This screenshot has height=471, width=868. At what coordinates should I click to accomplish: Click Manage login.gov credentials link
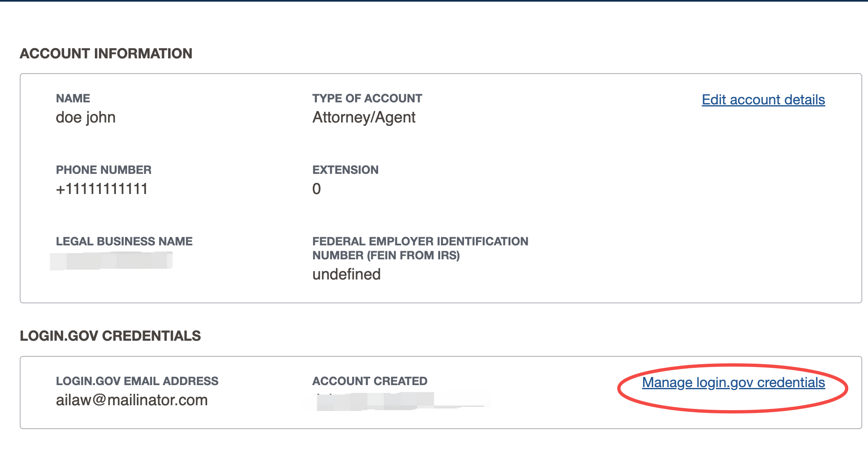coord(734,383)
